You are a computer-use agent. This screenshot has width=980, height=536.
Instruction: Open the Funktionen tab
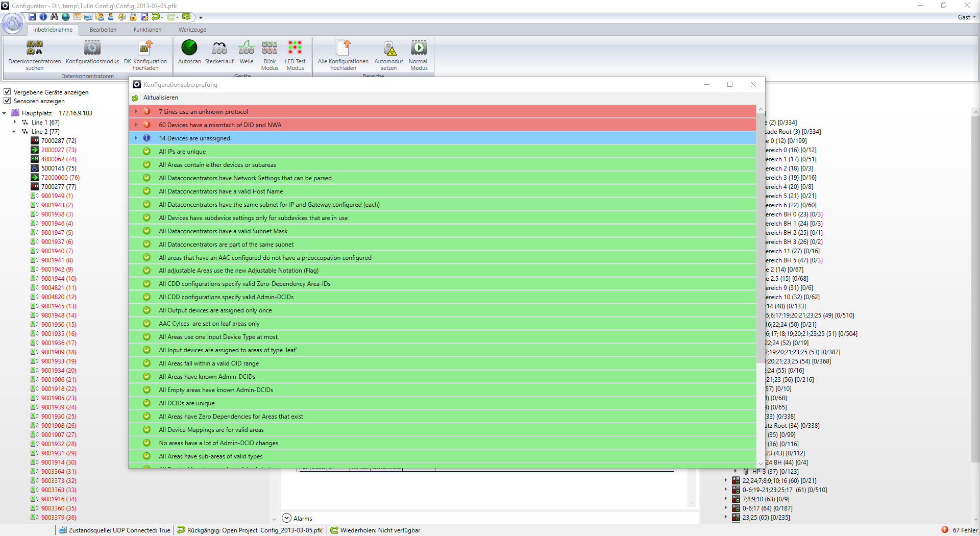[148, 30]
